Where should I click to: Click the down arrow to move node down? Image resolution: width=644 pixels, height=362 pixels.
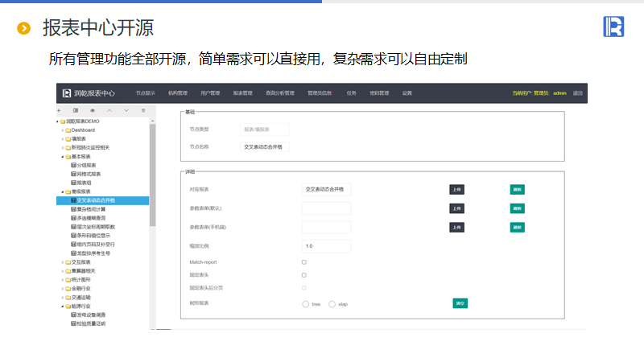point(126,110)
